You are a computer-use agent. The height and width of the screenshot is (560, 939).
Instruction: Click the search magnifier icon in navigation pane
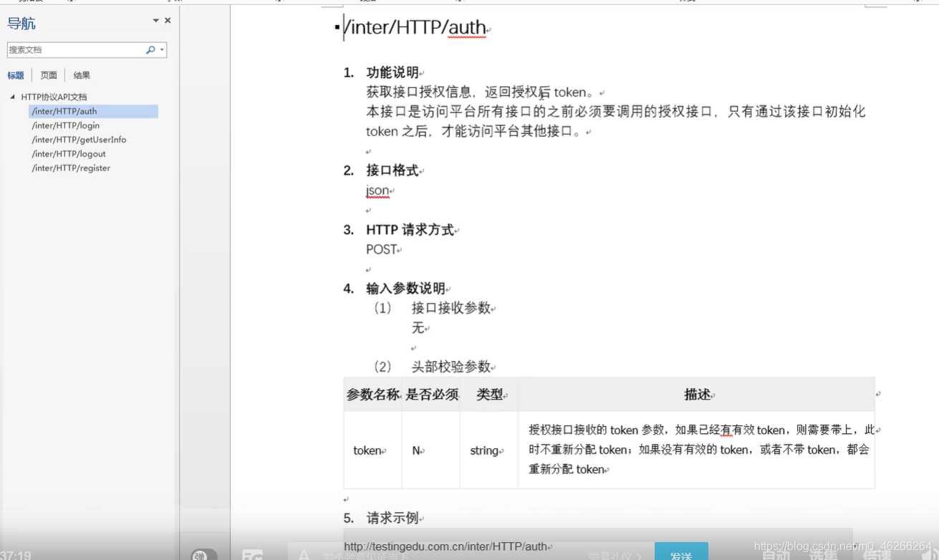[x=150, y=50]
